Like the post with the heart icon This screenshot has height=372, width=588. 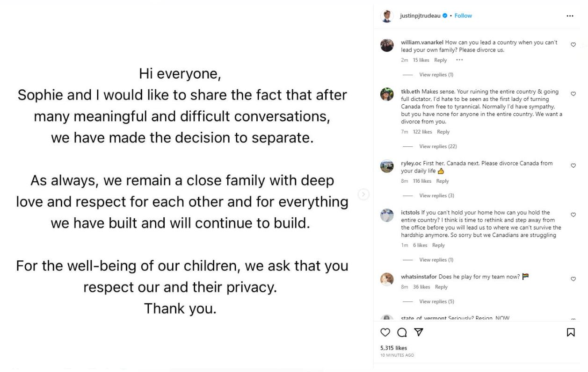tap(385, 332)
